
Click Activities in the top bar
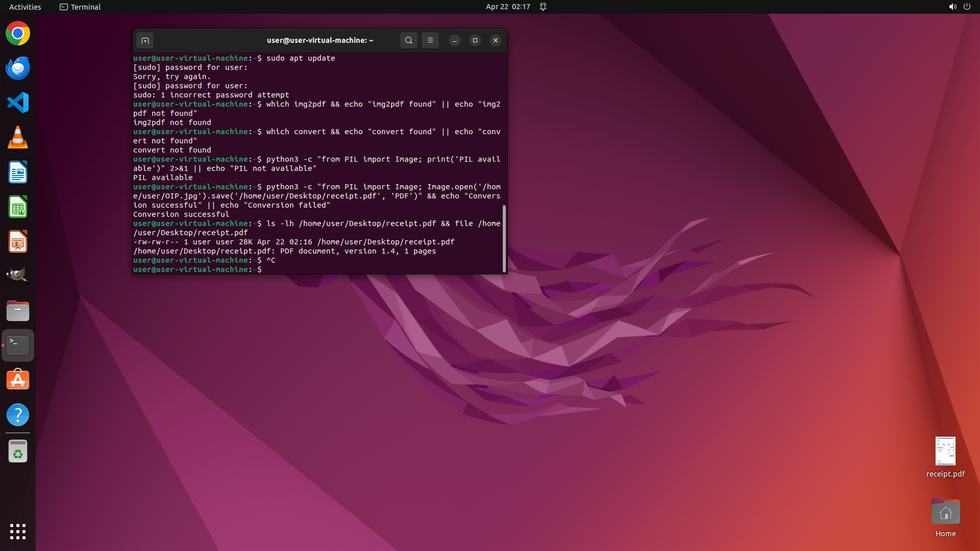point(25,7)
